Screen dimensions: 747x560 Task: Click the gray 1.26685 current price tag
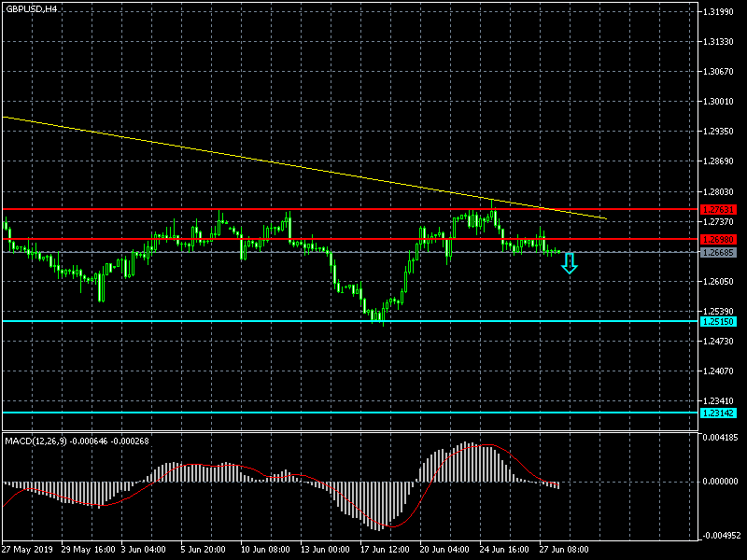point(718,252)
